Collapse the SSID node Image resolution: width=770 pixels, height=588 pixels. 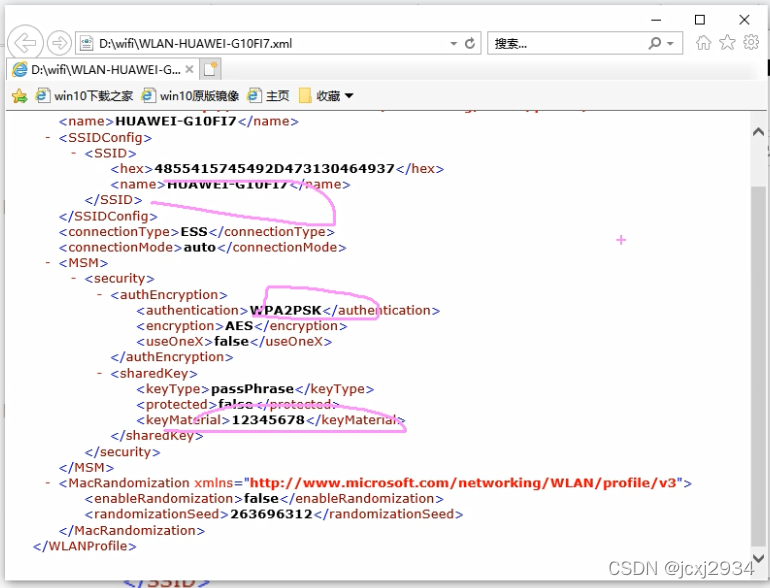(74, 153)
